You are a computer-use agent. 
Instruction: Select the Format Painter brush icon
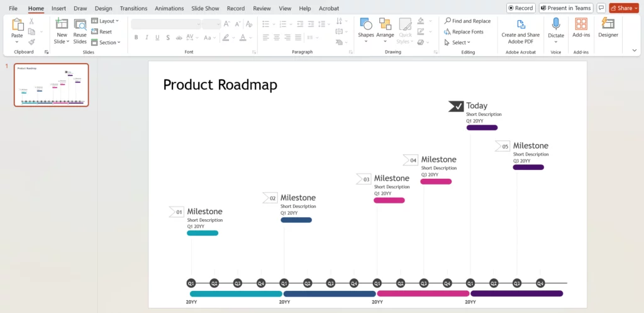point(31,42)
